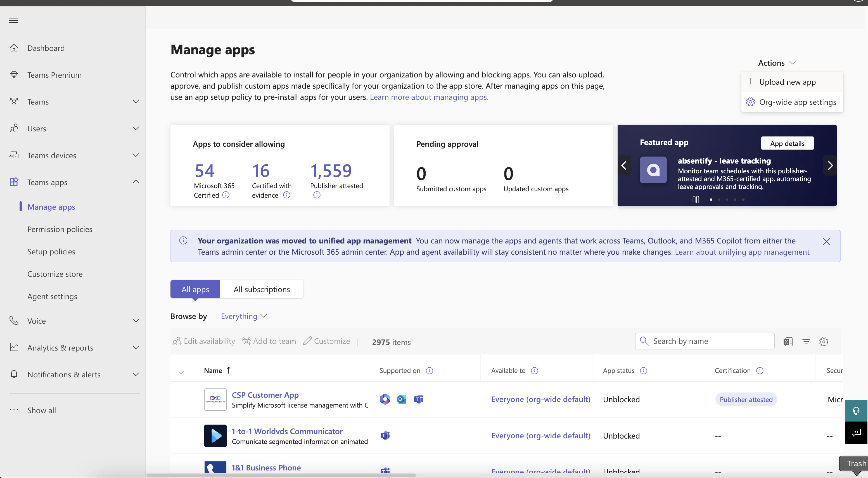Click Available to info icon
The height and width of the screenshot is (478, 868).
pos(534,370)
